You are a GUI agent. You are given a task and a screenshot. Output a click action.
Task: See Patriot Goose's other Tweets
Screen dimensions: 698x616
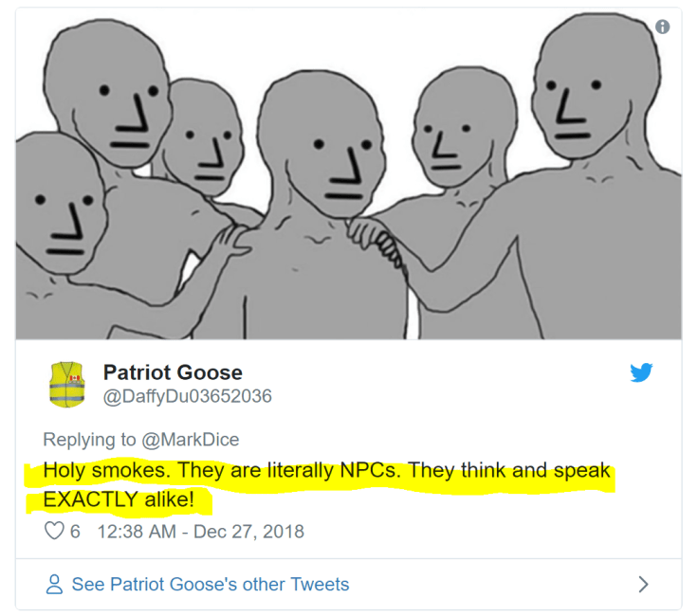211,585
